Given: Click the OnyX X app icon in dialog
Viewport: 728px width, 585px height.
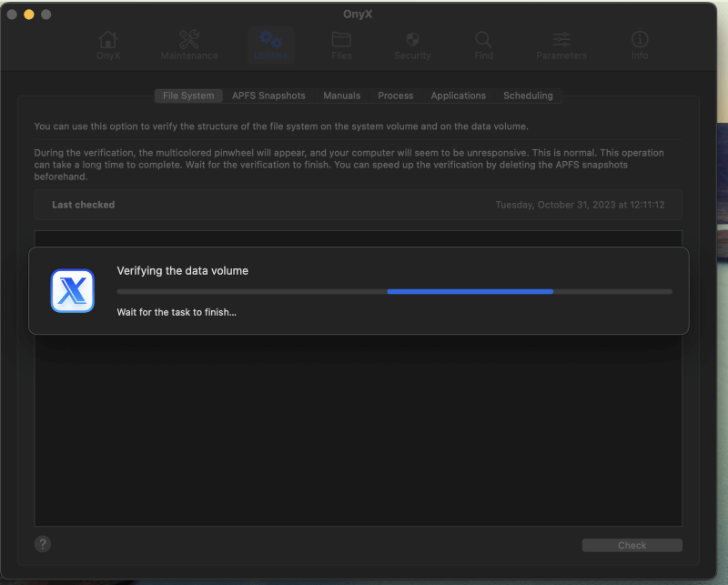Looking at the screenshot, I should 73,290.
